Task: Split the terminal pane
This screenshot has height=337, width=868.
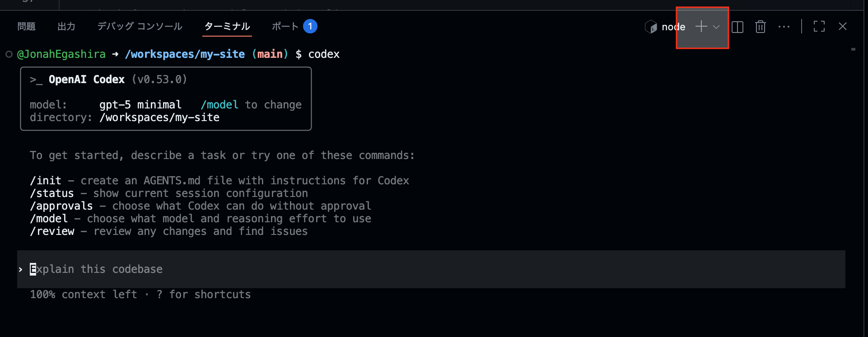Action: pyautogui.click(x=737, y=27)
